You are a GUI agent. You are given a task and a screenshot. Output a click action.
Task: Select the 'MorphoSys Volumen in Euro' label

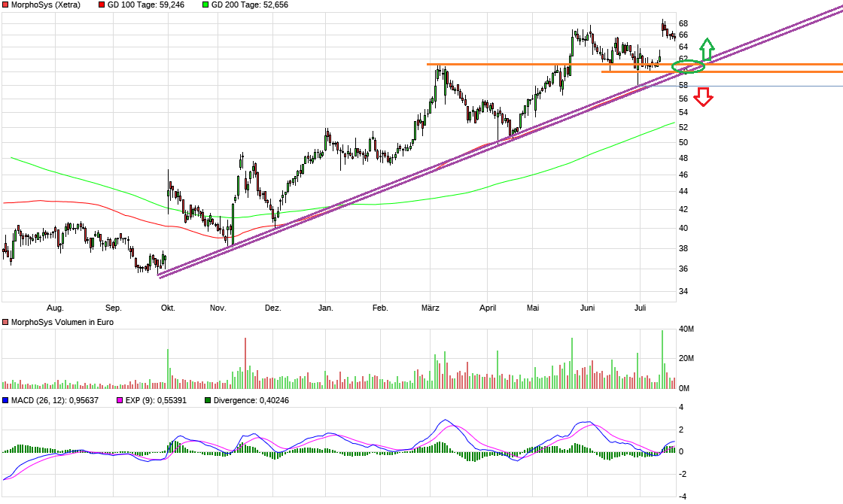point(62,323)
